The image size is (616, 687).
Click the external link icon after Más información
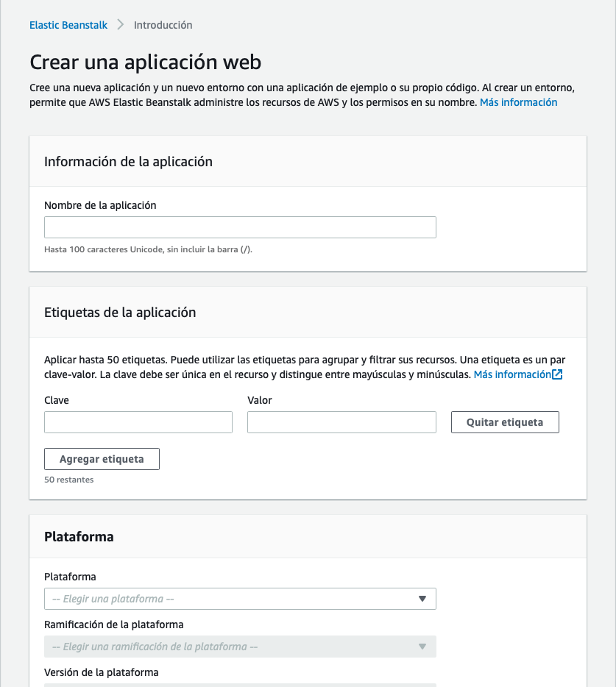pyautogui.click(x=557, y=374)
